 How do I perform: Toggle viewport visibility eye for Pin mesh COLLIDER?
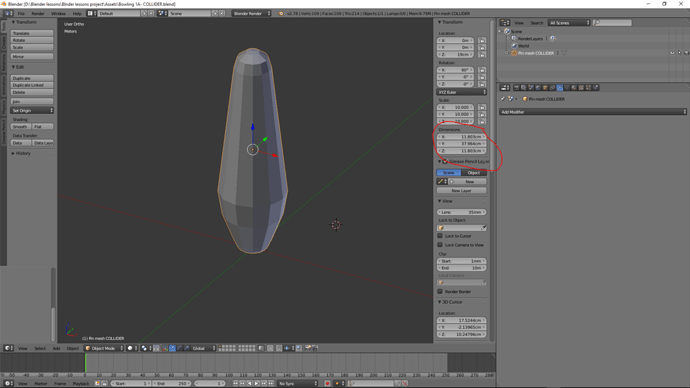pos(672,53)
